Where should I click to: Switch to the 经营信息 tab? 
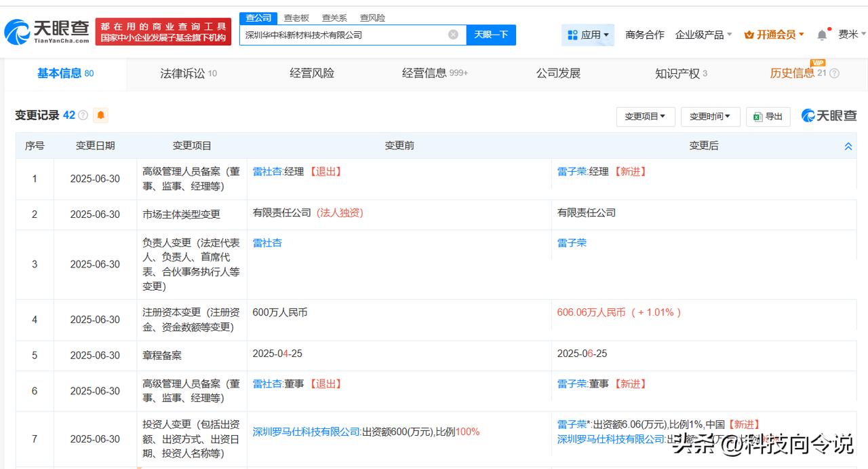pyautogui.click(x=435, y=73)
